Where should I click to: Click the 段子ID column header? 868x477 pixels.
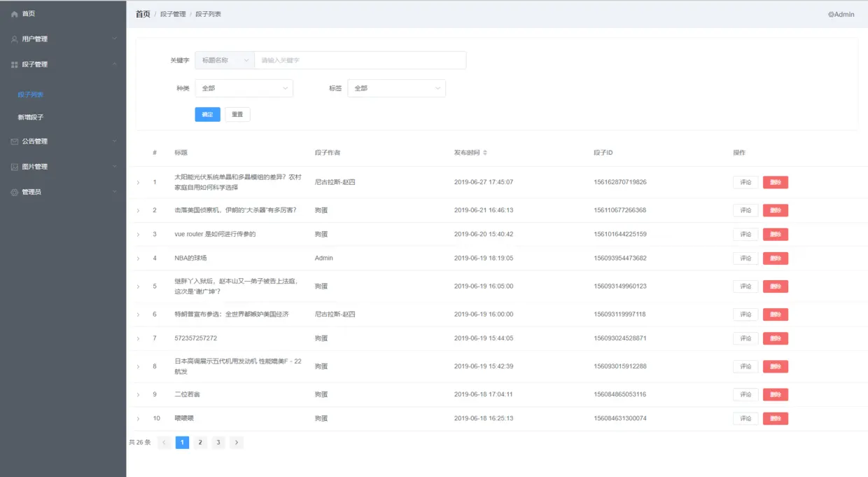(603, 153)
